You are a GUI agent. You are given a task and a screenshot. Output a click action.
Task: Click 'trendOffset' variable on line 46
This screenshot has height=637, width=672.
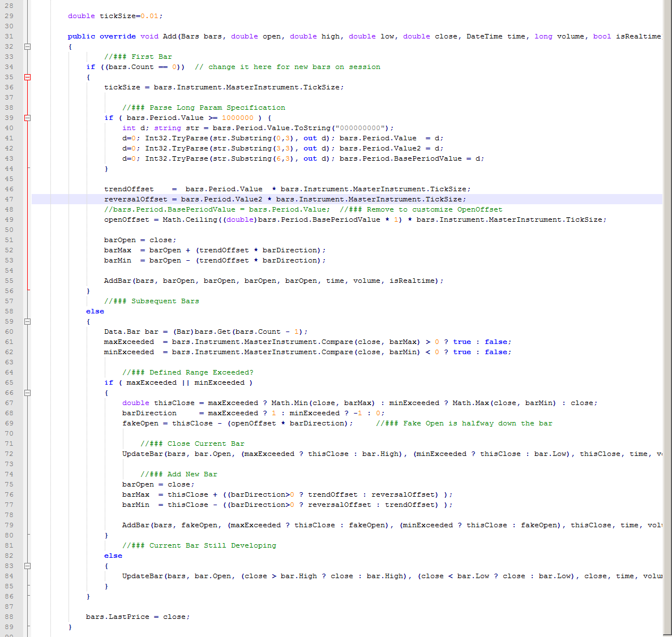click(129, 189)
